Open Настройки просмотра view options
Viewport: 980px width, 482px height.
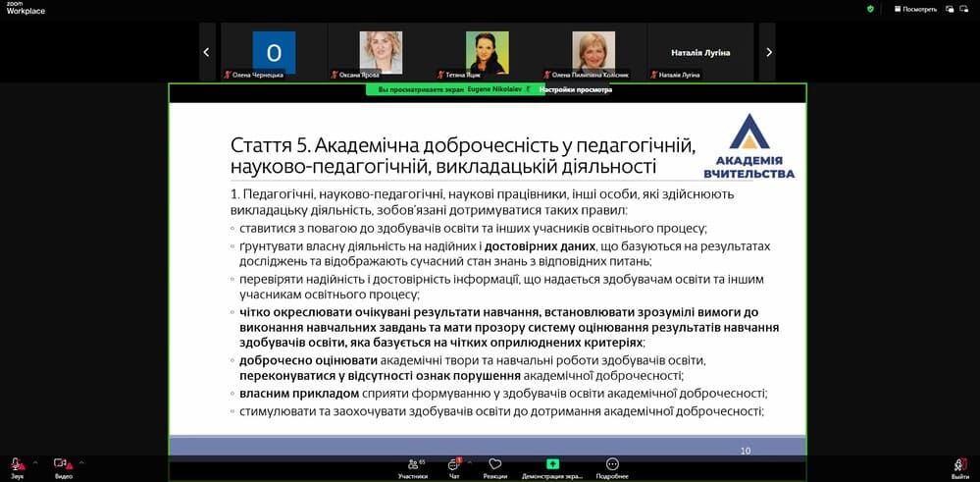tap(575, 89)
